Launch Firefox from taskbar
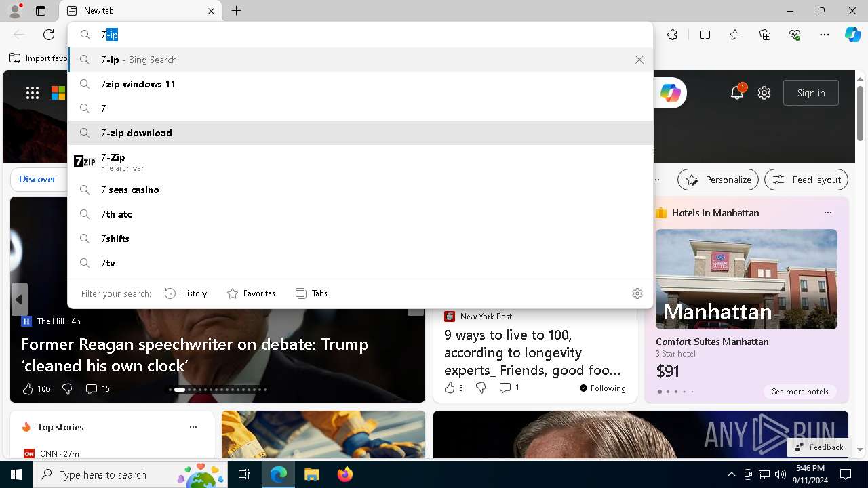 344,474
